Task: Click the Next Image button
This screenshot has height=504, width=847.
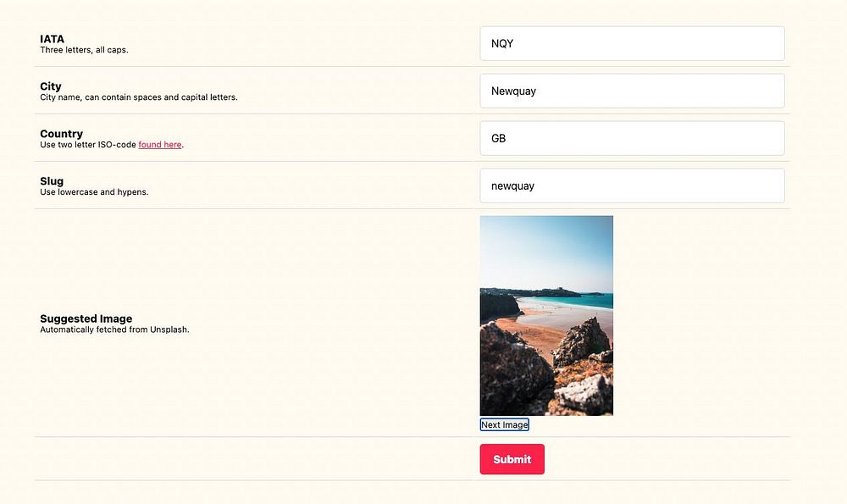Action: point(505,424)
